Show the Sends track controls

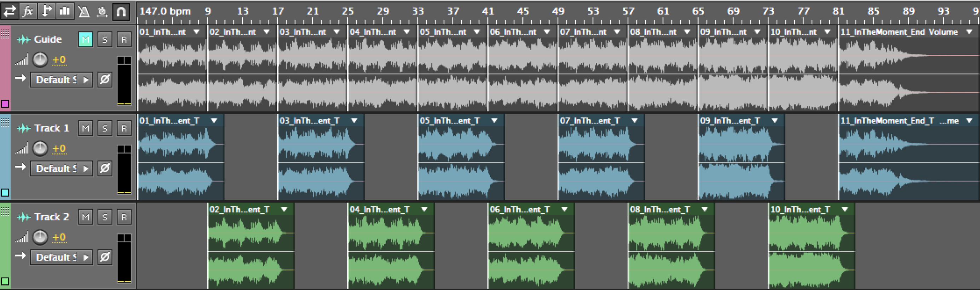46,11
